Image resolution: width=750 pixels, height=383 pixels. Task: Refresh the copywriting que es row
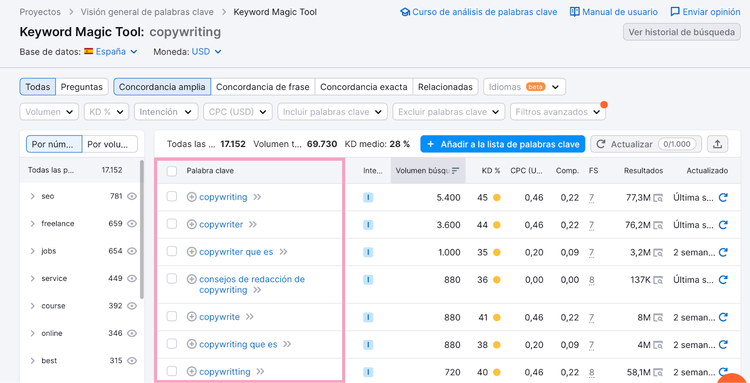coord(723,344)
